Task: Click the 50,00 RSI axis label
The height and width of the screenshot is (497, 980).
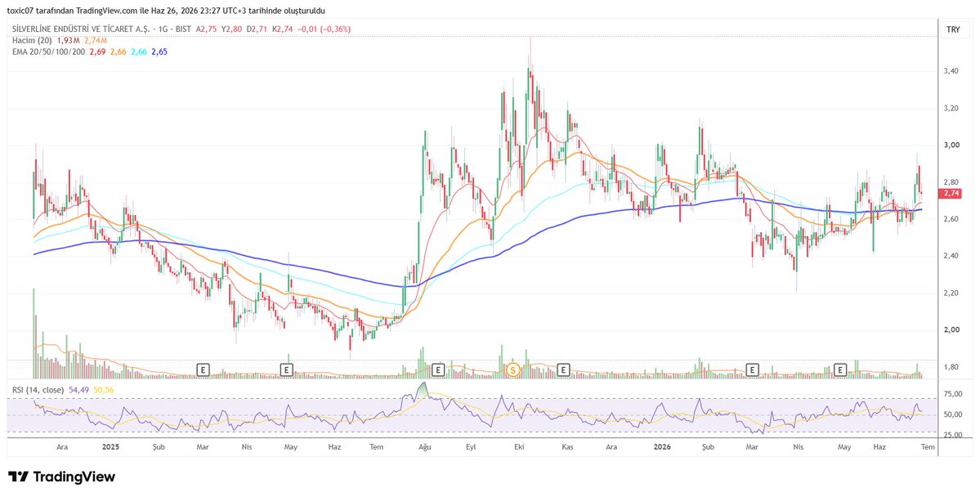Action: (x=953, y=414)
